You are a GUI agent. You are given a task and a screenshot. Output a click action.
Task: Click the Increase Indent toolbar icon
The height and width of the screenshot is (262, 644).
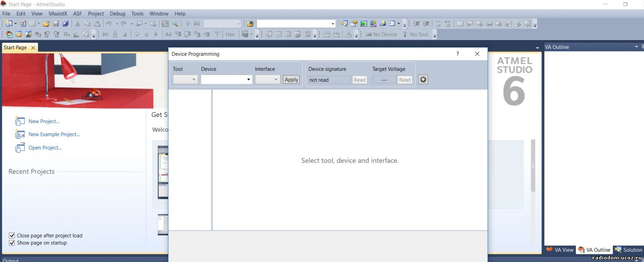click(426, 24)
